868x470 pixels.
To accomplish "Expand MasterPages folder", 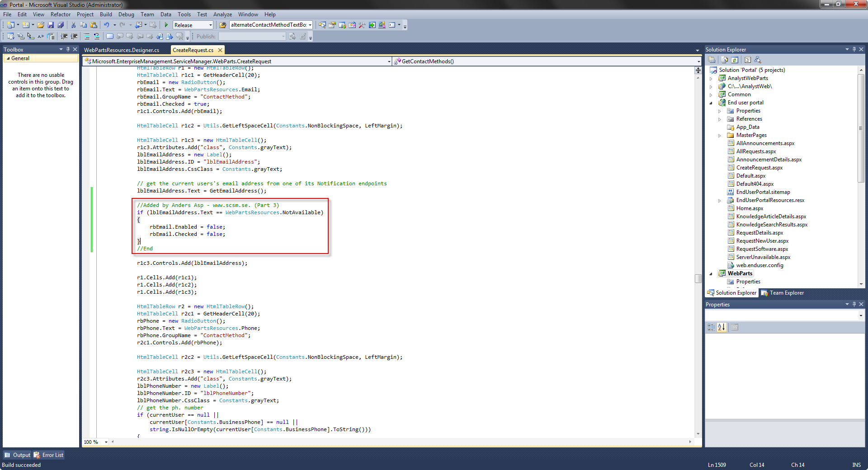I will pyautogui.click(x=719, y=135).
